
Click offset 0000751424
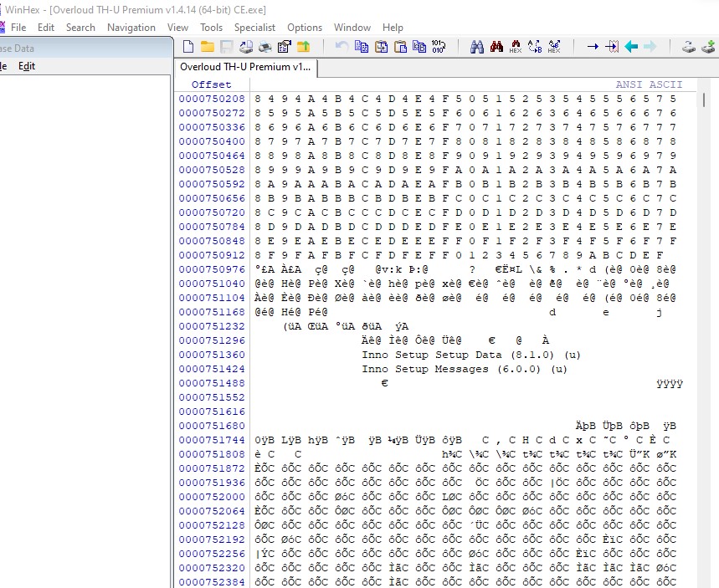tap(212, 369)
